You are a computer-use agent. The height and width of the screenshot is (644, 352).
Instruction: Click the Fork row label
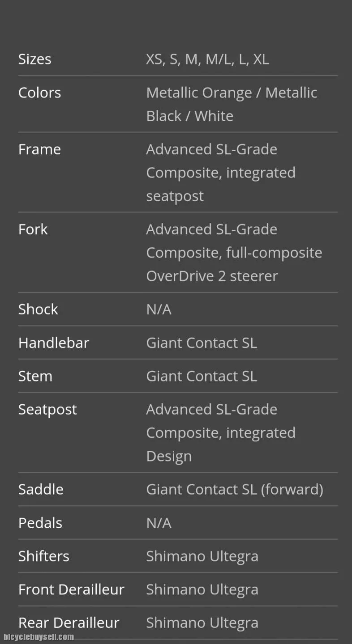[x=33, y=229]
